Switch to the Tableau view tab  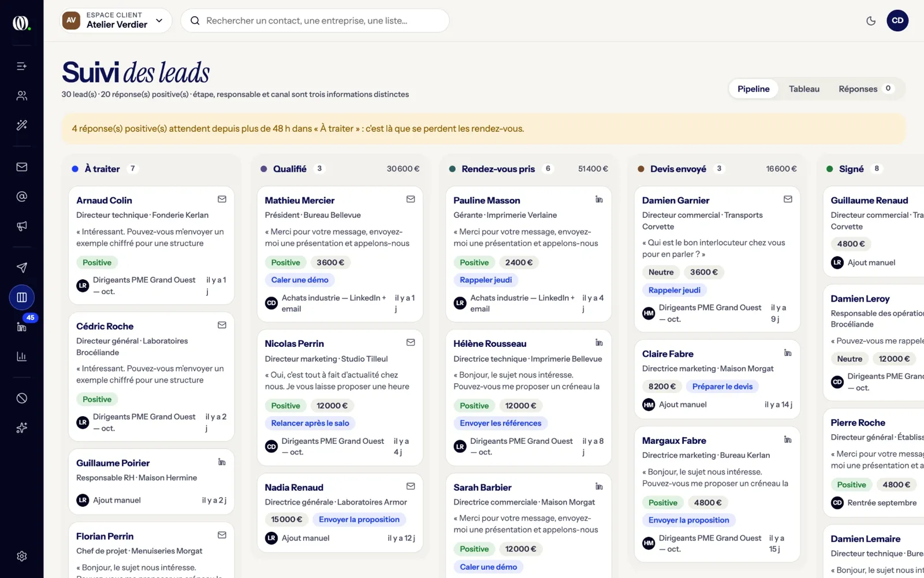point(804,89)
